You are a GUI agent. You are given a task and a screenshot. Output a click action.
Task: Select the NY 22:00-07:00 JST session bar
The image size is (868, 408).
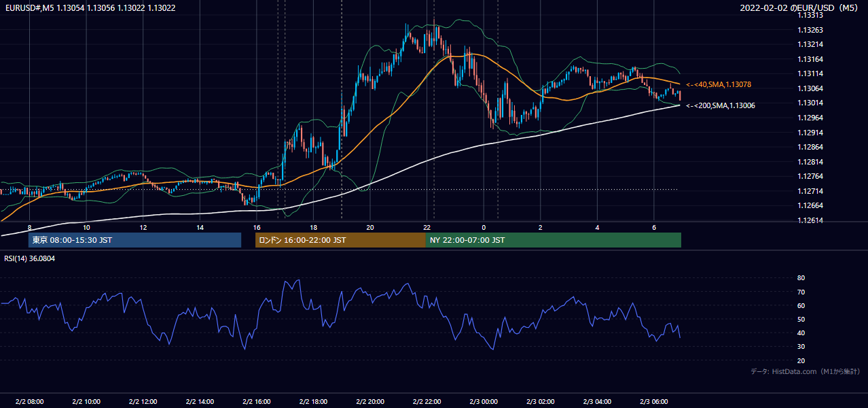(x=554, y=240)
